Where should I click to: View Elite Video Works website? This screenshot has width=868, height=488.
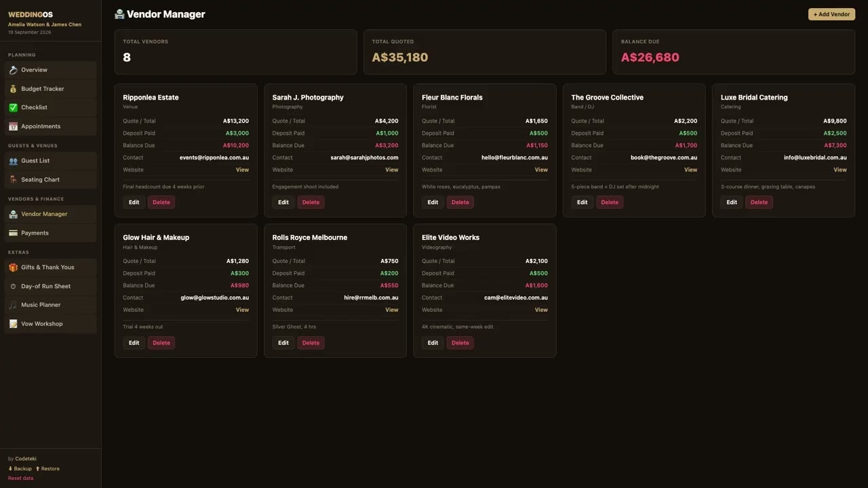pos(541,310)
